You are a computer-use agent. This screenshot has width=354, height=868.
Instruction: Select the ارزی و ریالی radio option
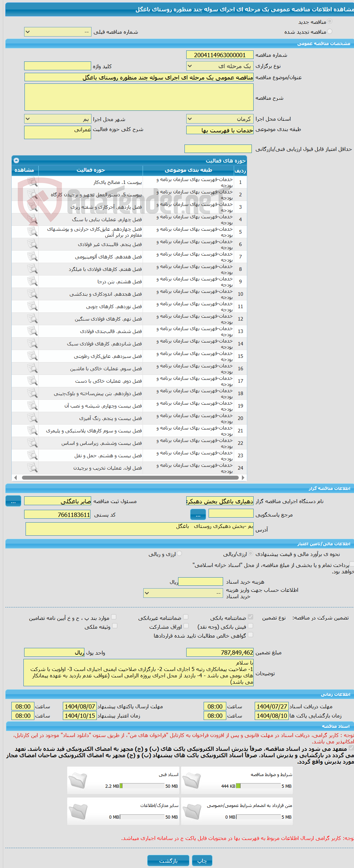coord(179,553)
